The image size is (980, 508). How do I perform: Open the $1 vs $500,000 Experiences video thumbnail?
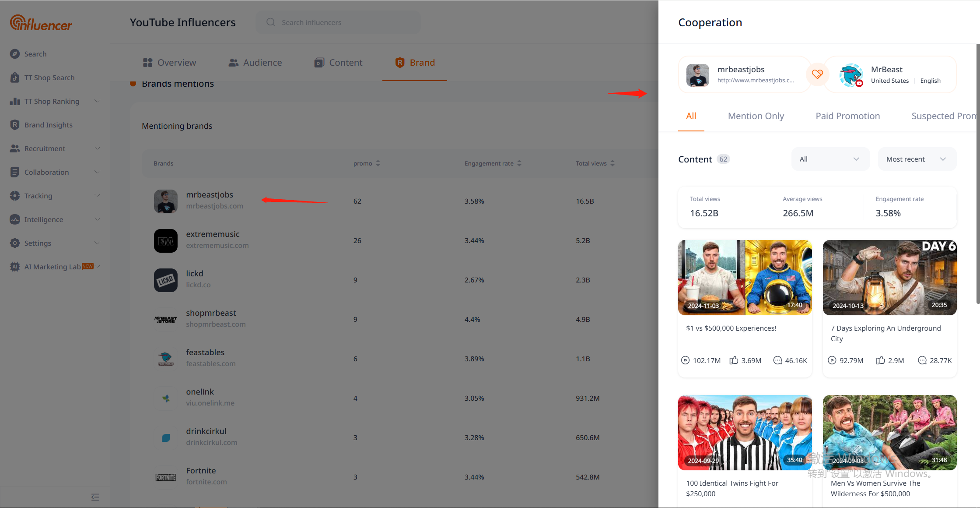745,277
